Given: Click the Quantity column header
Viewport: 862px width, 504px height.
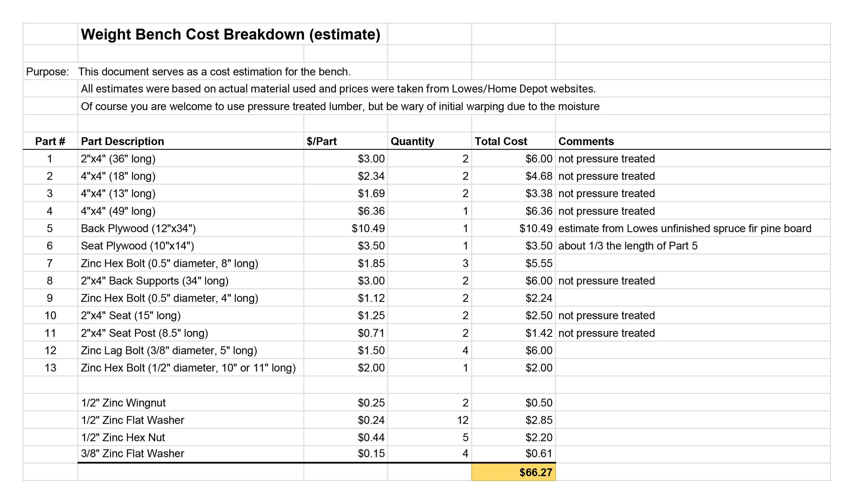Looking at the screenshot, I should point(412,141).
